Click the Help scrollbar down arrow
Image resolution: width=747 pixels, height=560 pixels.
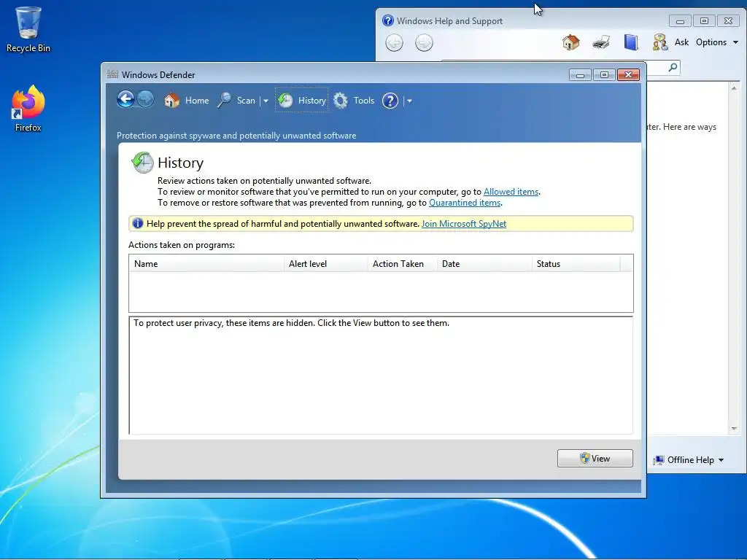click(734, 429)
